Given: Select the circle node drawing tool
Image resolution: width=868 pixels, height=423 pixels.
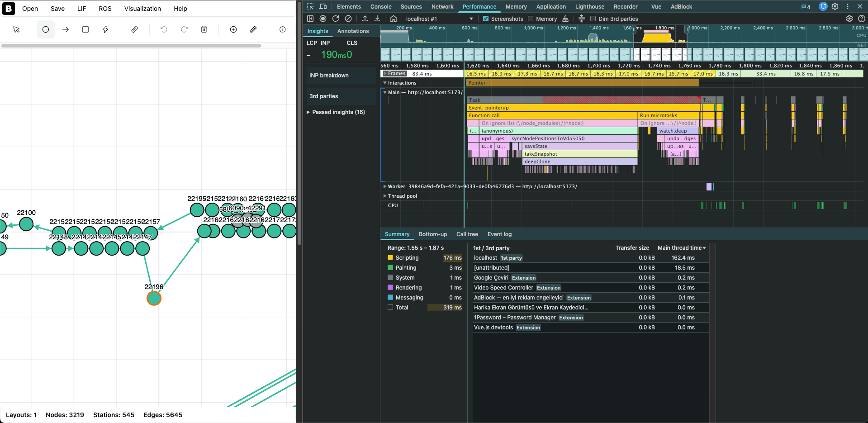Looking at the screenshot, I should click(x=46, y=29).
